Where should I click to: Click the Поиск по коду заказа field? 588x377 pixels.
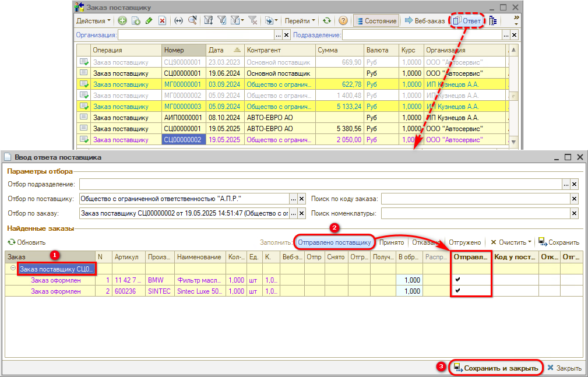click(x=476, y=199)
